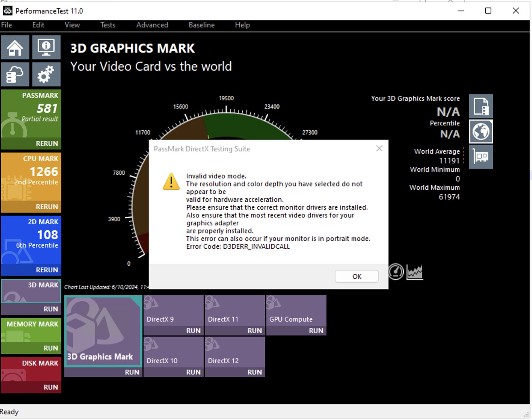Open the Help menu
Screen dimensions: 532x420
pyautogui.click(x=243, y=25)
